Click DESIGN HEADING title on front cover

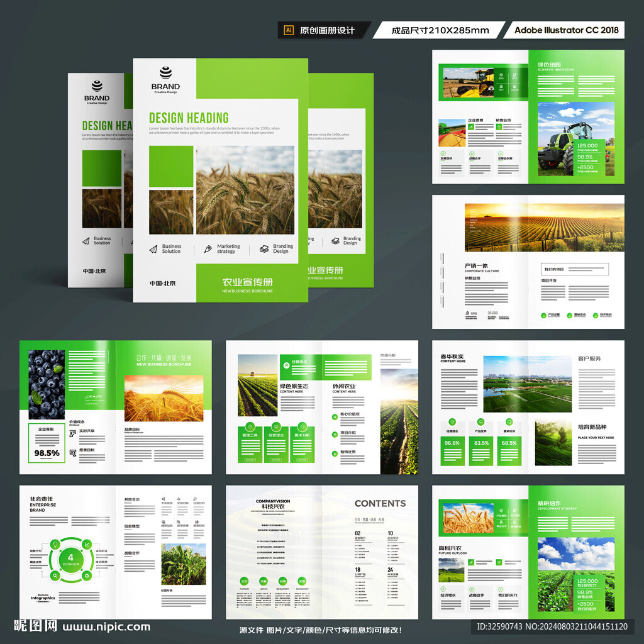tap(189, 118)
